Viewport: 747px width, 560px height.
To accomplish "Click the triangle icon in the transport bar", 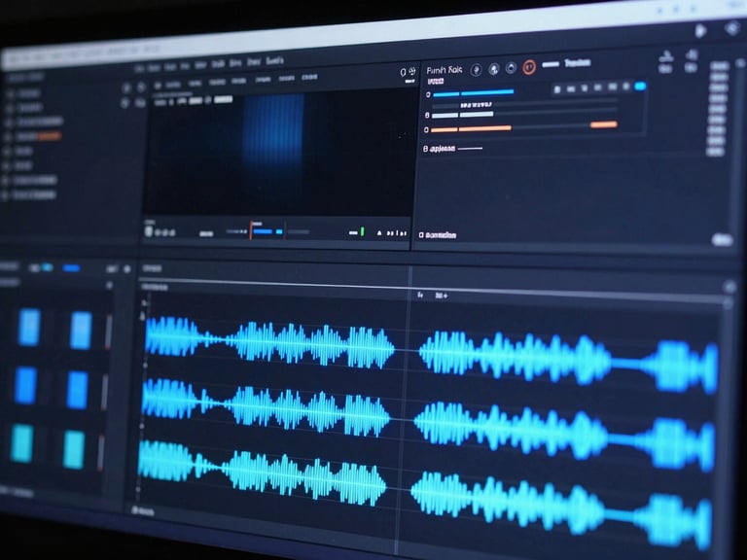I will [x=379, y=233].
